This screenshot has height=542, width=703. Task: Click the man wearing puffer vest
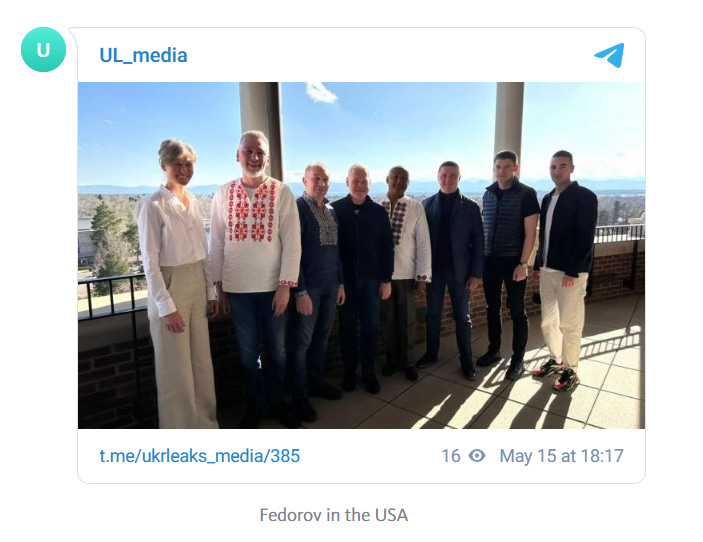509,262
